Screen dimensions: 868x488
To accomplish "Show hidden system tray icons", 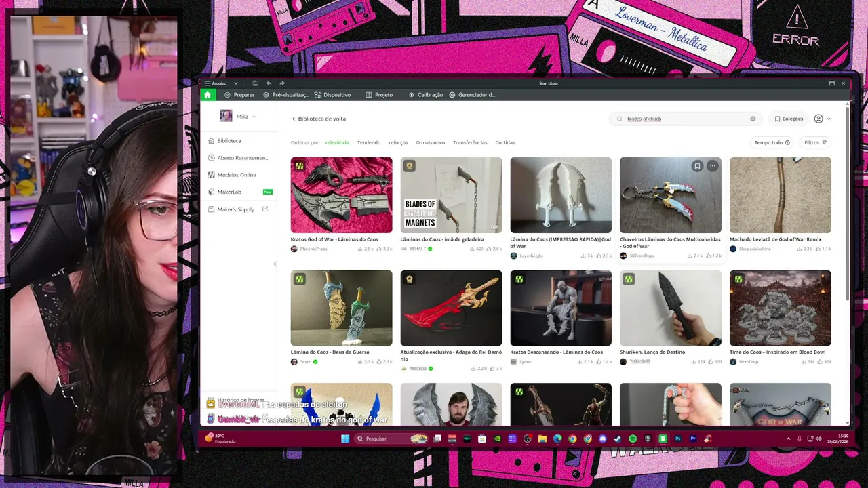I will click(x=788, y=439).
